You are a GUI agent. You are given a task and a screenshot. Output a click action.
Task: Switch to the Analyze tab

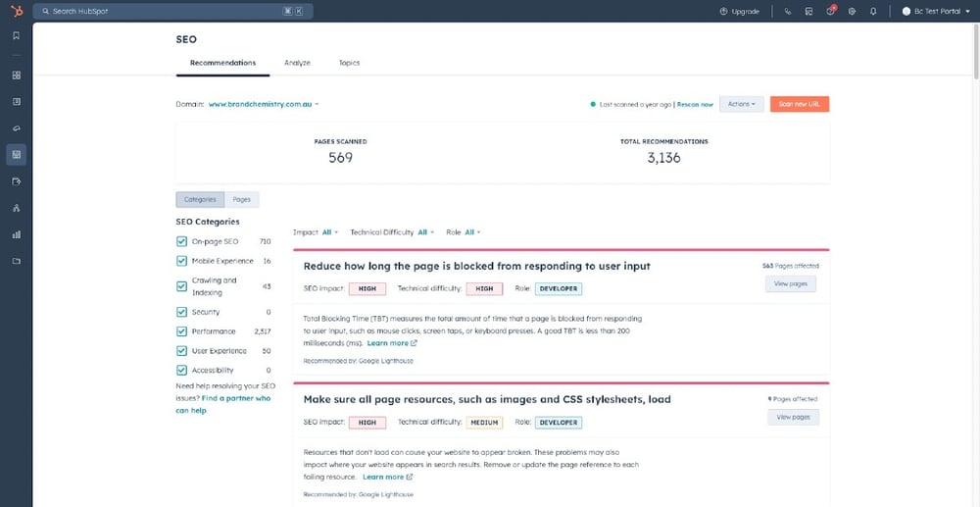coord(298,63)
